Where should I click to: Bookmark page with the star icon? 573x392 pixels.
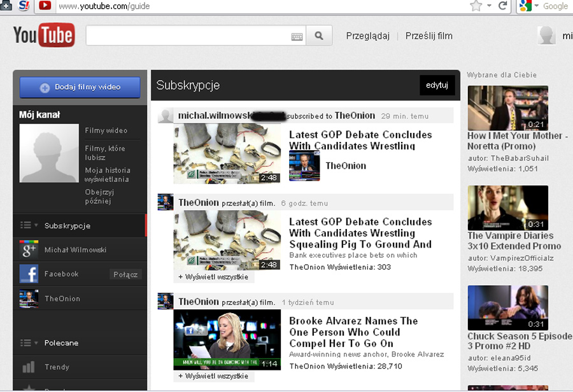point(476,6)
